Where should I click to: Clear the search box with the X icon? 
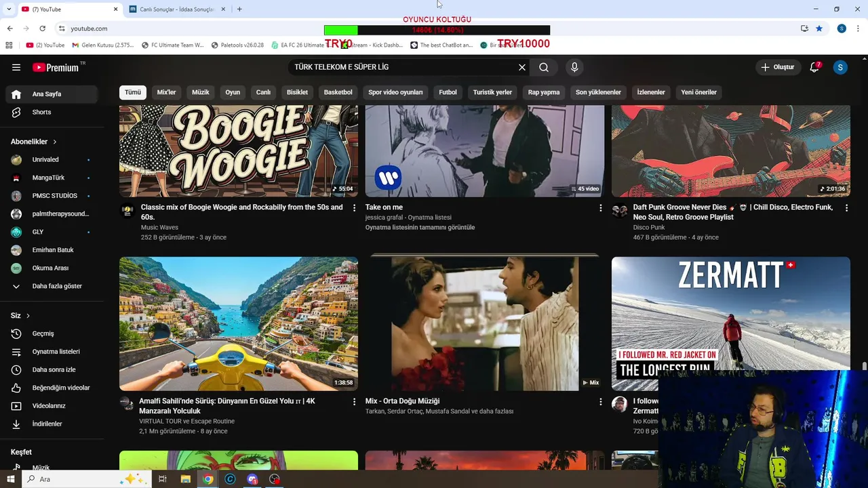pyautogui.click(x=522, y=67)
